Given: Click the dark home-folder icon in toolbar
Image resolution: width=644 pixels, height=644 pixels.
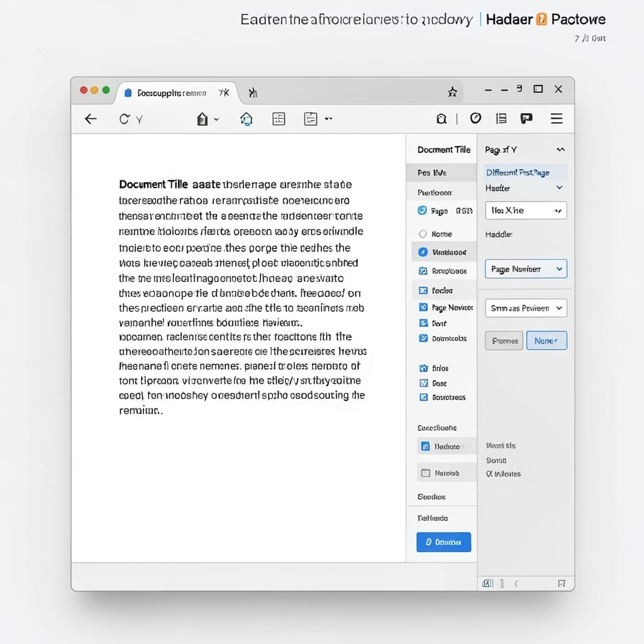Looking at the screenshot, I should point(202,119).
